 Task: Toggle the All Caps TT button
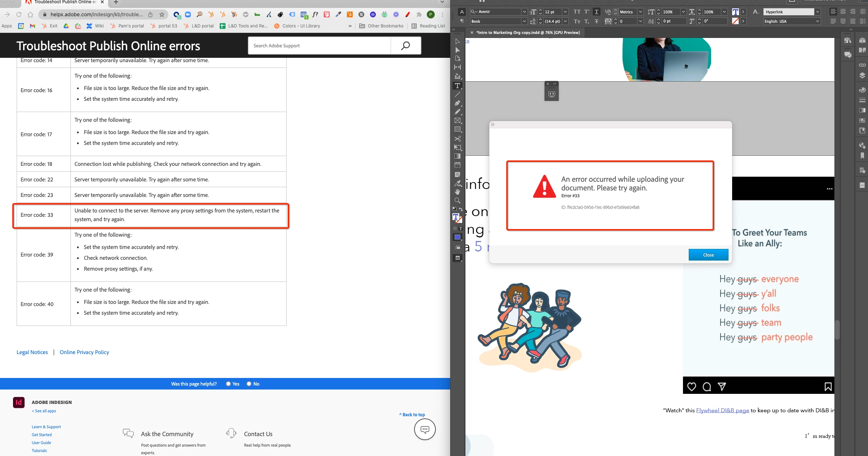[x=577, y=12]
